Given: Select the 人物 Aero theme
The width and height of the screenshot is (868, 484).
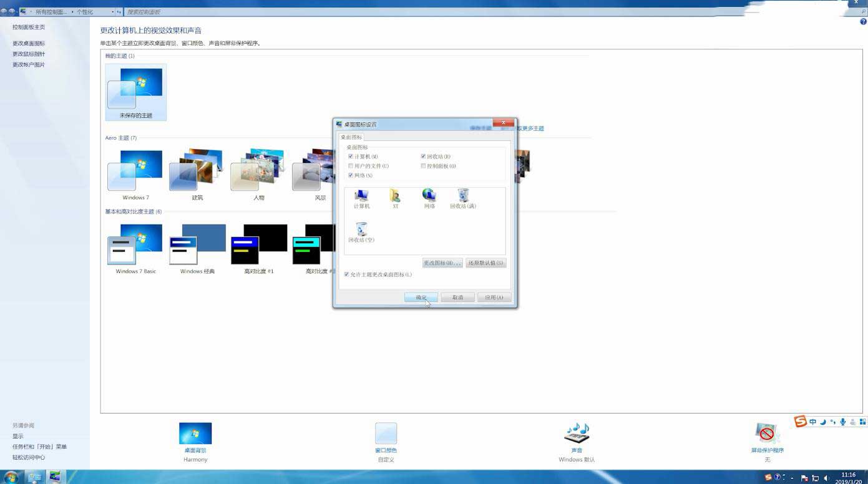Looking at the screenshot, I should [x=258, y=174].
